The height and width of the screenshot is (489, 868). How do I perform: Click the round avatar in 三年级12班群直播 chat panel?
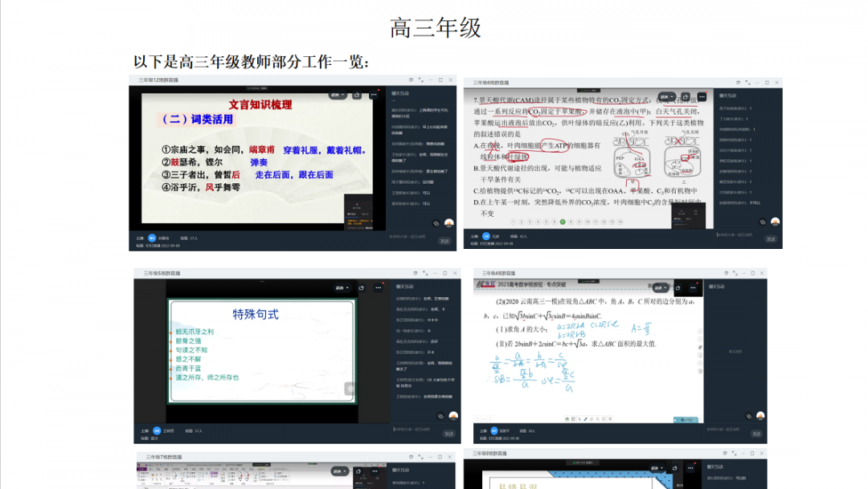tap(449, 223)
